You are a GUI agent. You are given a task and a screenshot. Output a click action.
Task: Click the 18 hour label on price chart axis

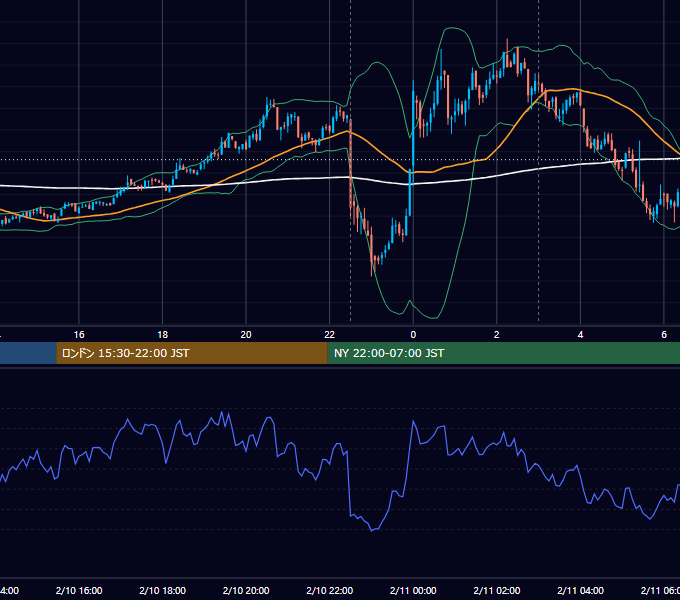pyautogui.click(x=163, y=335)
